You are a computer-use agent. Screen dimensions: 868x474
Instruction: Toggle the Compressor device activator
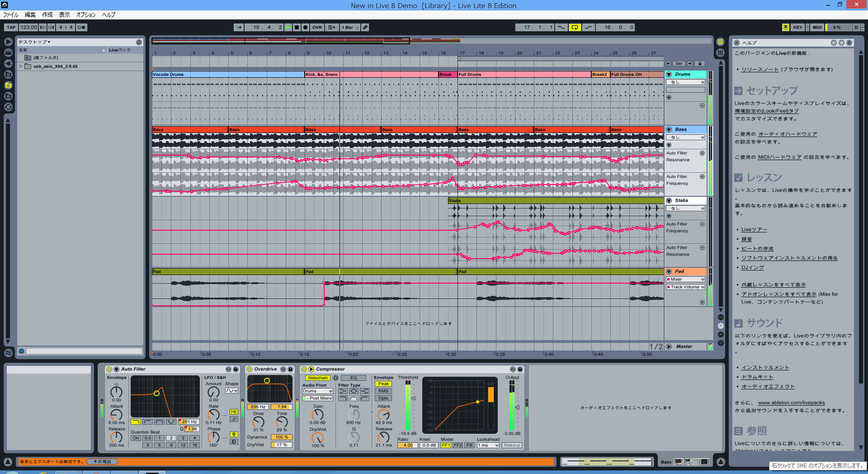(304, 369)
